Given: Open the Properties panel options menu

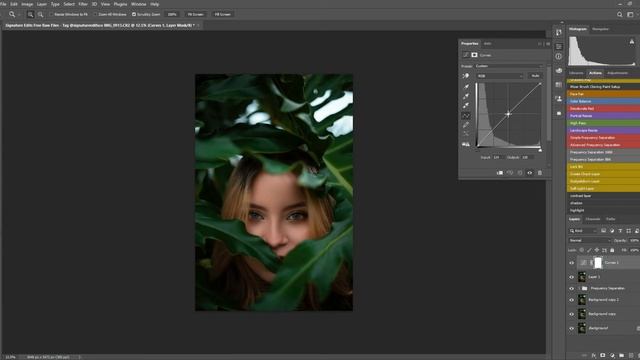Looking at the screenshot, I should point(548,44).
